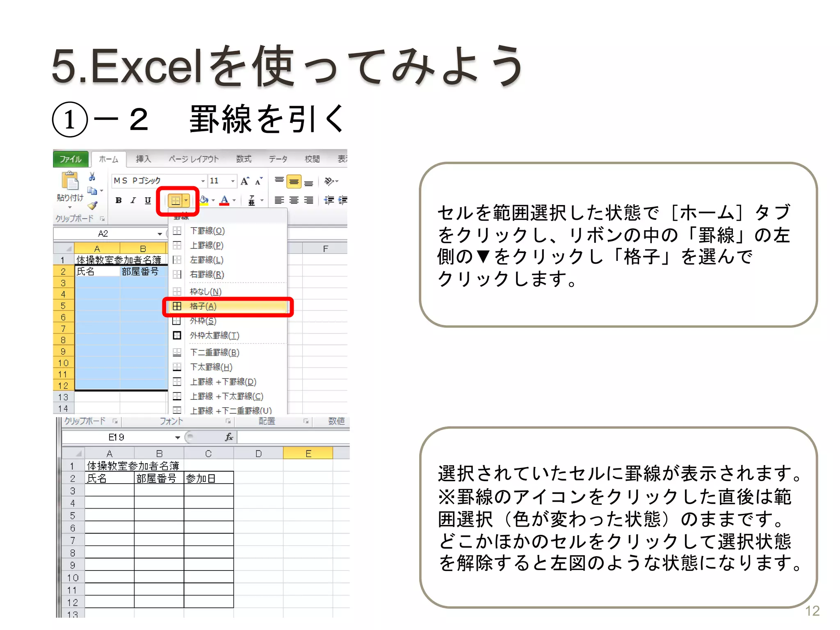Viewport: 840px width, 630px height.
Task: Switch to the データ (Data) tab
Action: (278, 159)
